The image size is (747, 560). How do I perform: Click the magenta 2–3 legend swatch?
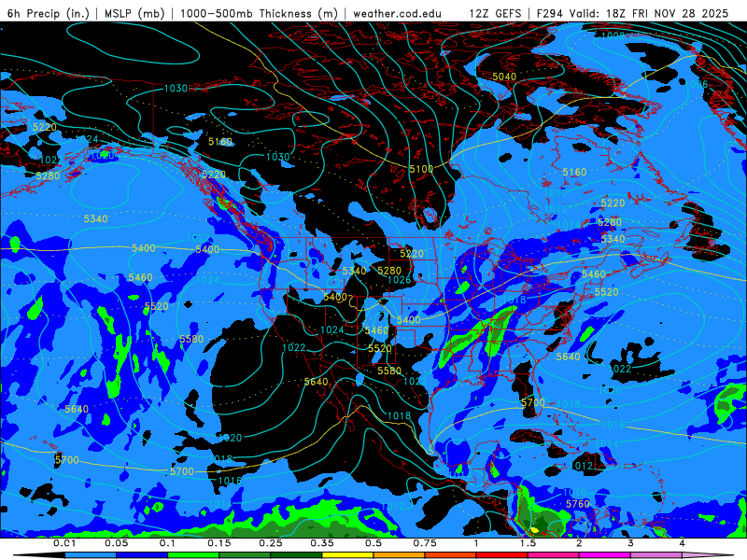click(x=605, y=555)
